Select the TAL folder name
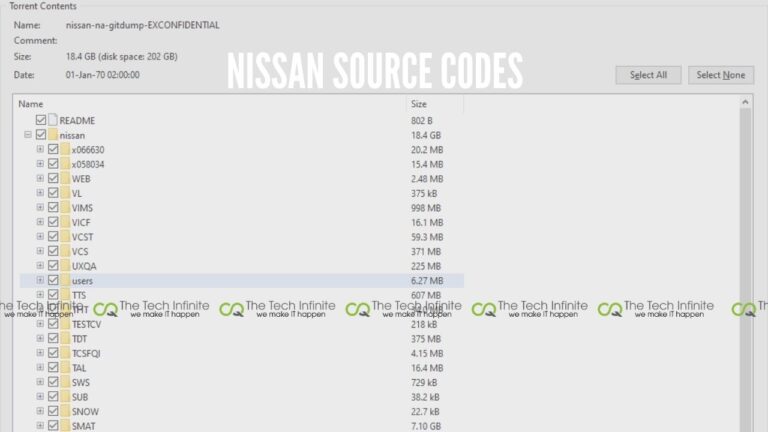This screenshot has width=768, height=432. (x=79, y=368)
